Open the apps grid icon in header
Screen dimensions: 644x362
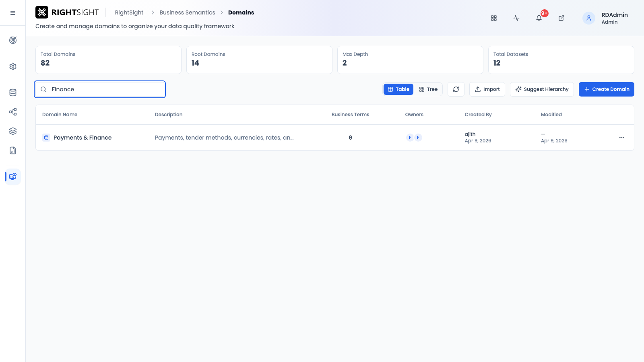click(x=494, y=18)
